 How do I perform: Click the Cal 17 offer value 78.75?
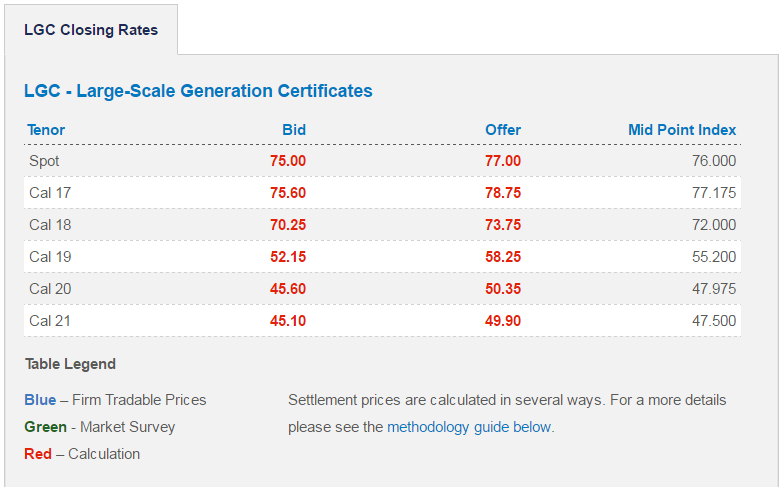[503, 193]
